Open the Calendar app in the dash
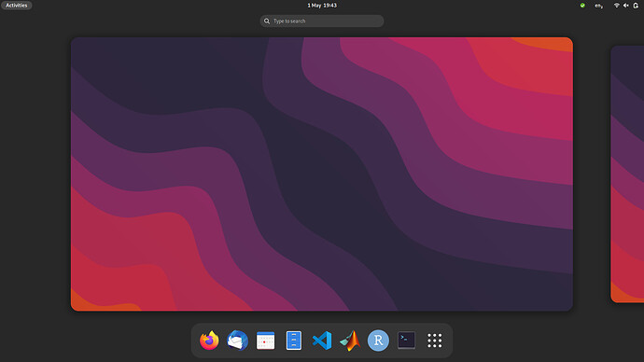Viewport: 644px width, 362px height. click(x=265, y=341)
